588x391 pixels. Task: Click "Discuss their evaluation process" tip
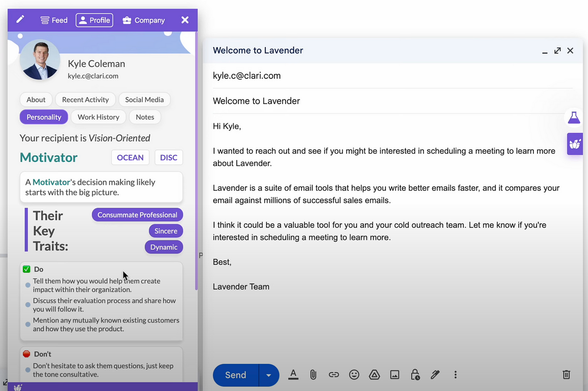pos(105,305)
